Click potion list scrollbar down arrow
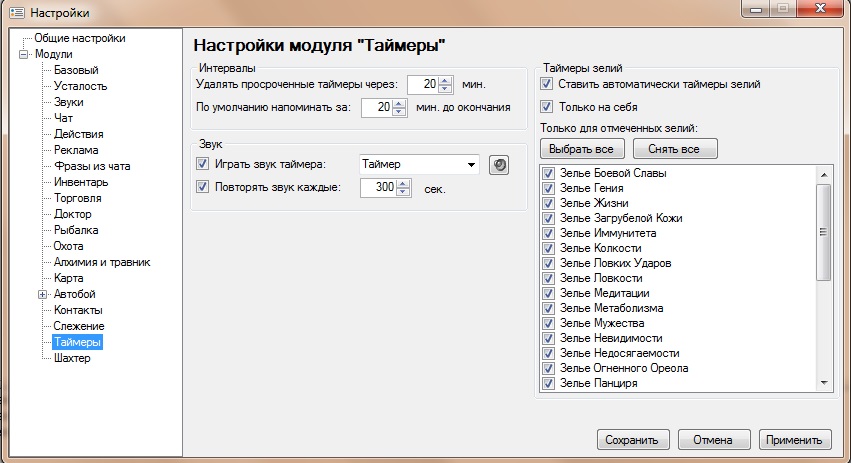 pos(824,383)
